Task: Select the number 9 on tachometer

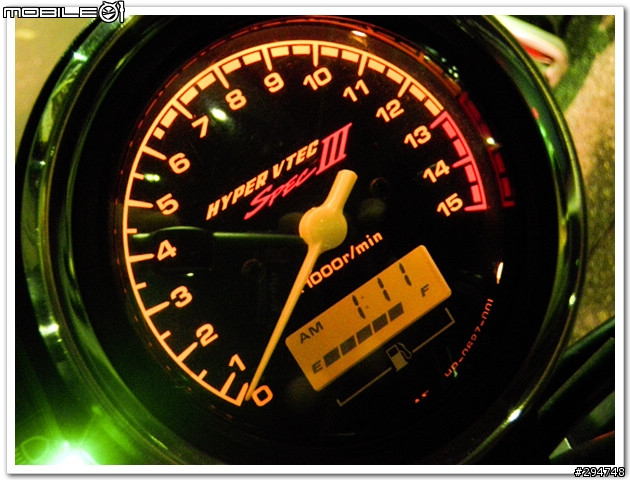Action: point(274,82)
